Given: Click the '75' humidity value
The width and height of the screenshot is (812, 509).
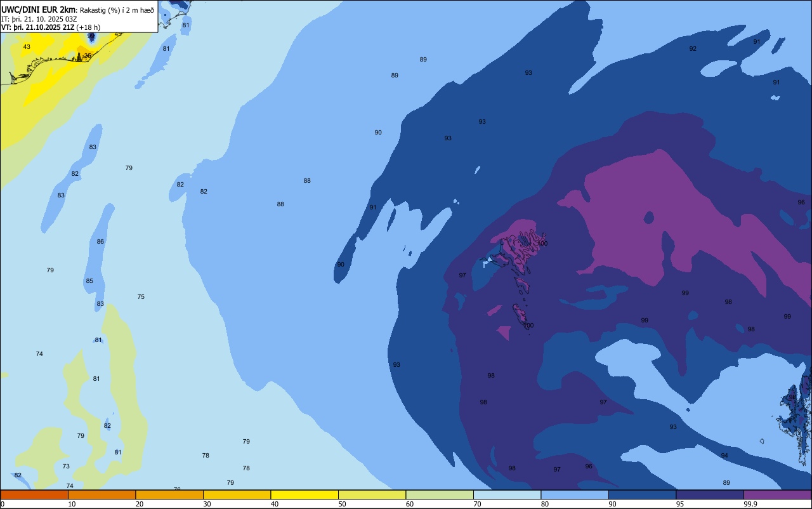Looking at the screenshot, I should [x=141, y=297].
